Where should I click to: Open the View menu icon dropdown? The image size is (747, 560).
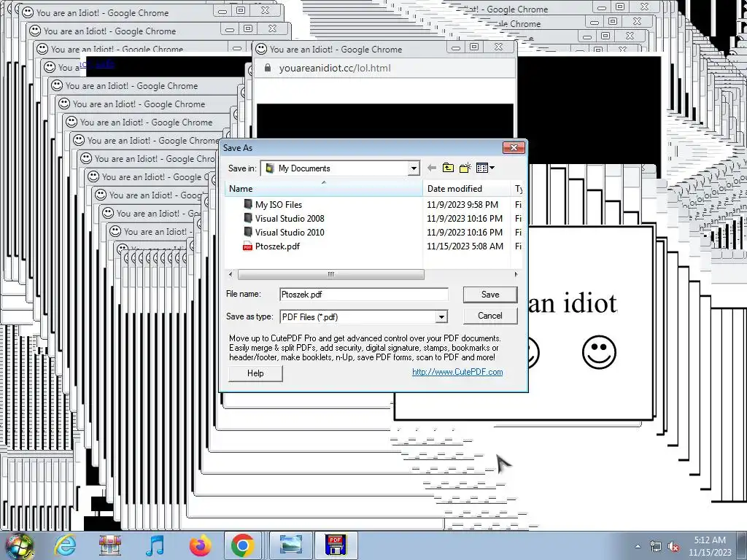click(x=485, y=168)
